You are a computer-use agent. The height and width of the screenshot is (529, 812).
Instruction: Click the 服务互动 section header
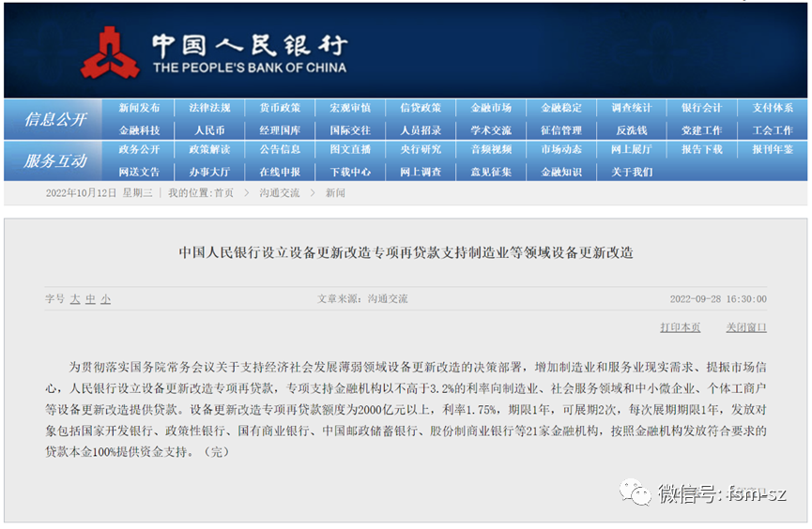click(x=55, y=161)
